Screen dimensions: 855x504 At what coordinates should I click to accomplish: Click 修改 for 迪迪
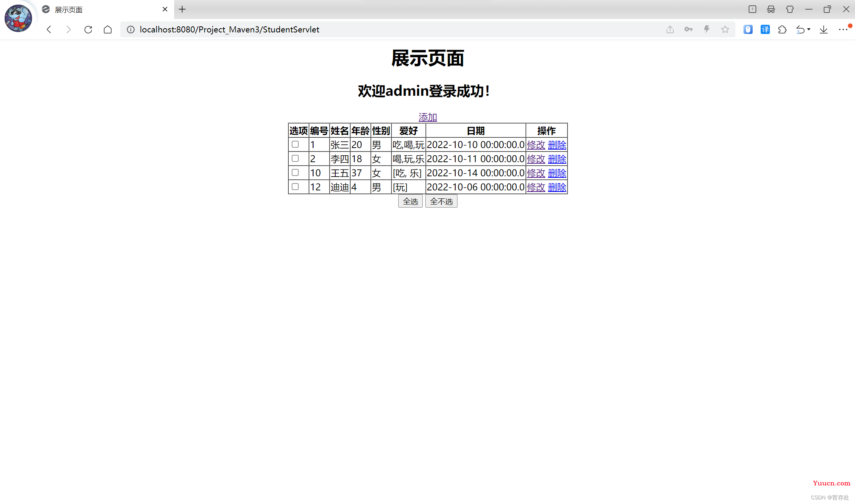536,187
